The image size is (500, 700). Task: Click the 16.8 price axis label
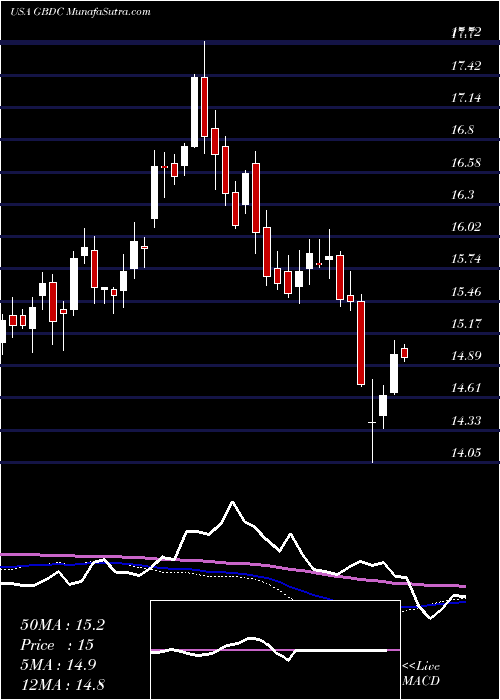(x=462, y=130)
